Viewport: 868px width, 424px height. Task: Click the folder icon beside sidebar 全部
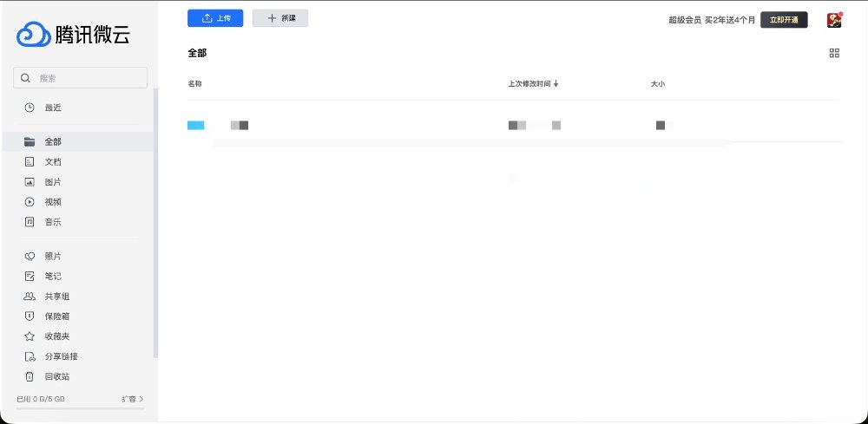pos(30,142)
